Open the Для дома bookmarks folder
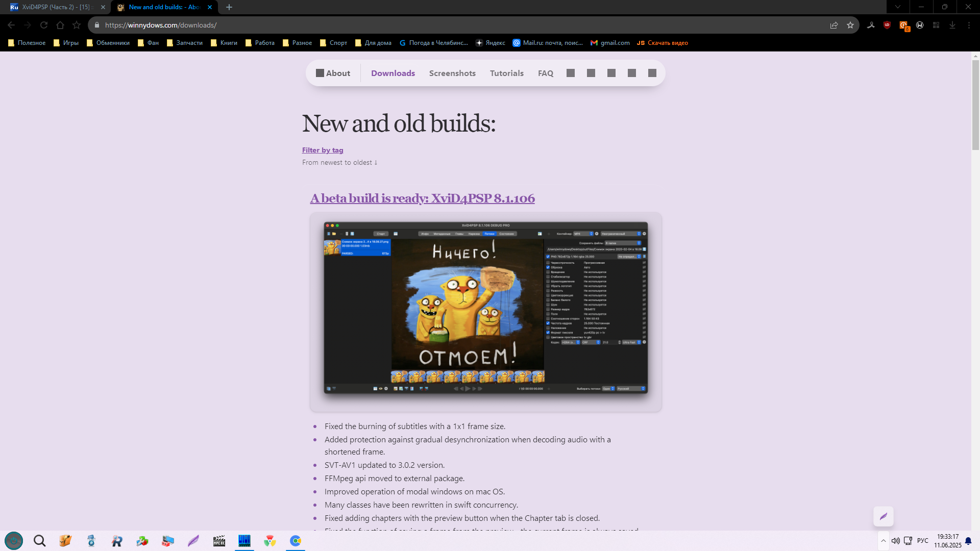This screenshot has width=980, height=551. [373, 43]
